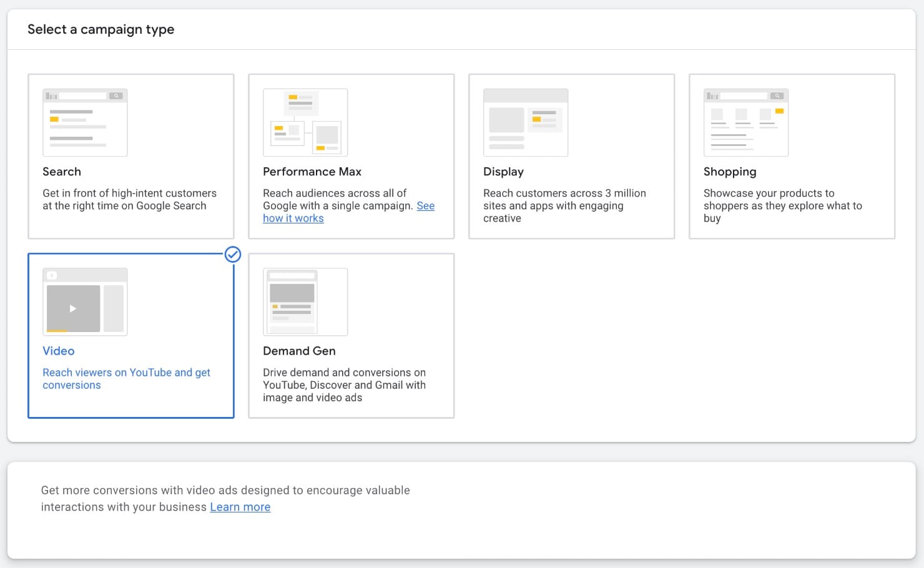Click the Video title text
Screen dimensions: 924x568
pos(59,351)
